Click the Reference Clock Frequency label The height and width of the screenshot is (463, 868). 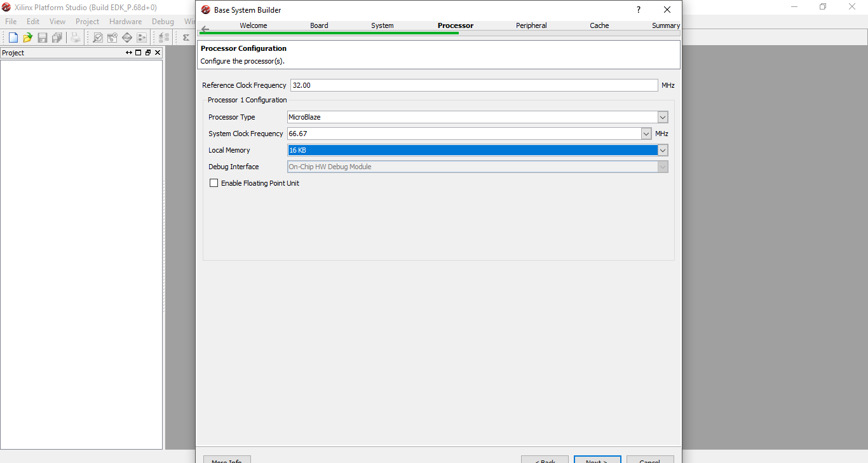tap(244, 85)
